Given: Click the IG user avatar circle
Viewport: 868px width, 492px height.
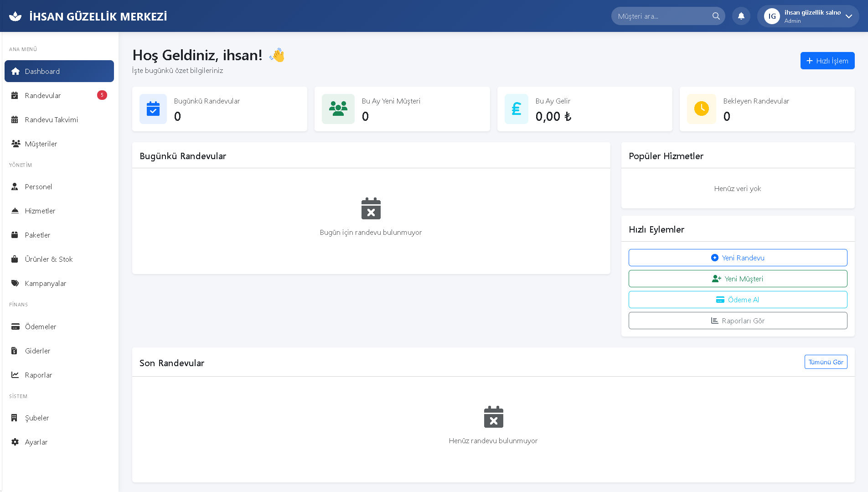Looking at the screenshot, I should click(772, 16).
